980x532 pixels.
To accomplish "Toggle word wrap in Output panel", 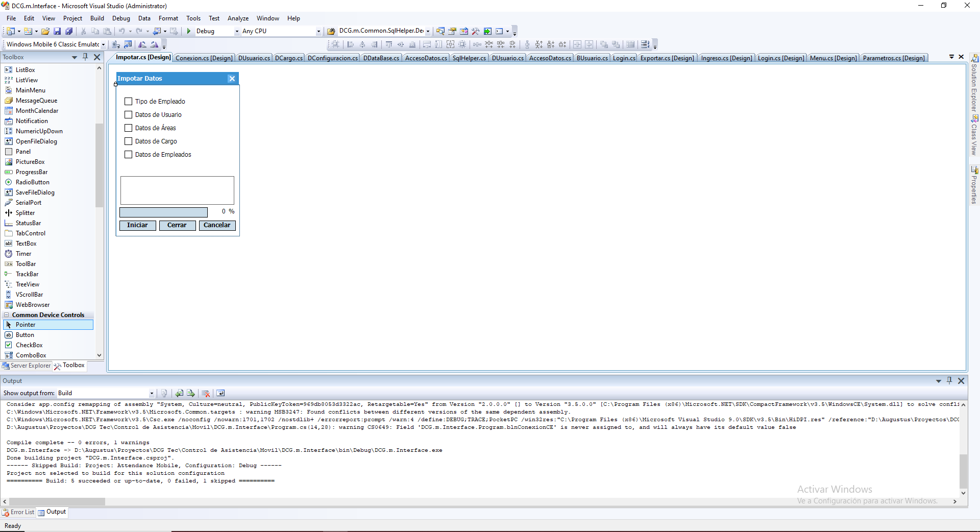I will click(x=220, y=393).
